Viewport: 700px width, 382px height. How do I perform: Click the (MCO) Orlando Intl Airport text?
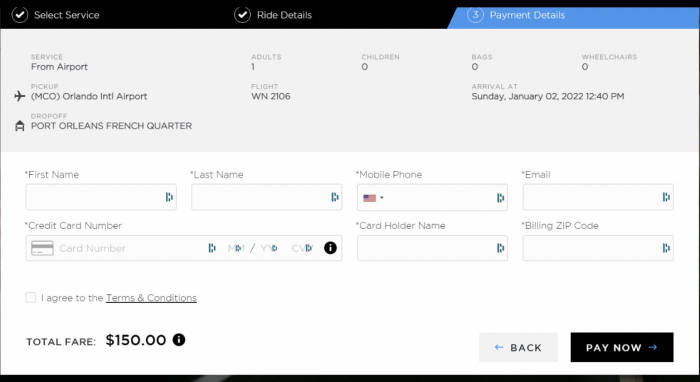click(x=89, y=96)
